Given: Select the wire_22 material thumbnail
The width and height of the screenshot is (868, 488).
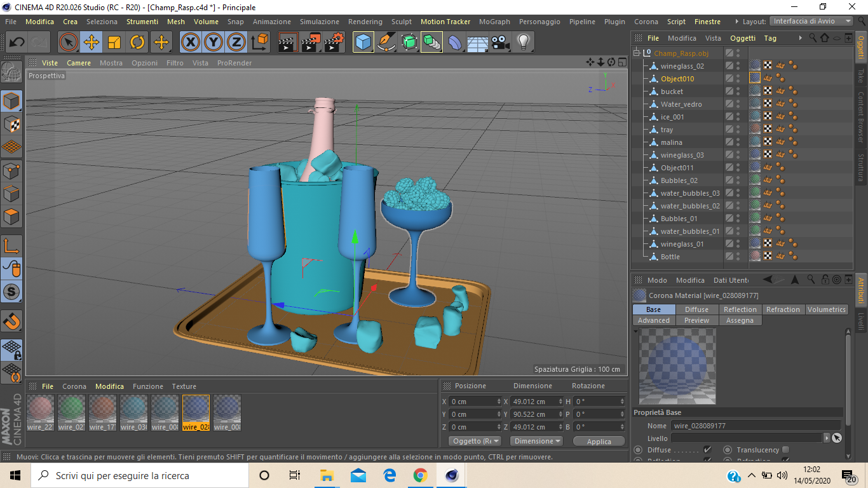Looking at the screenshot, I should [x=41, y=413].
